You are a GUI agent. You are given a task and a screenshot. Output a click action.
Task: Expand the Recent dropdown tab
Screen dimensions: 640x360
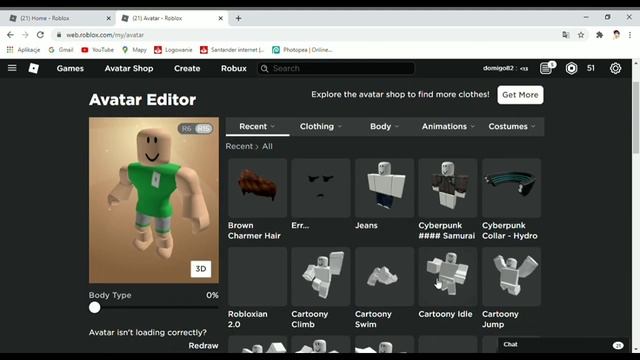[257, 127]
